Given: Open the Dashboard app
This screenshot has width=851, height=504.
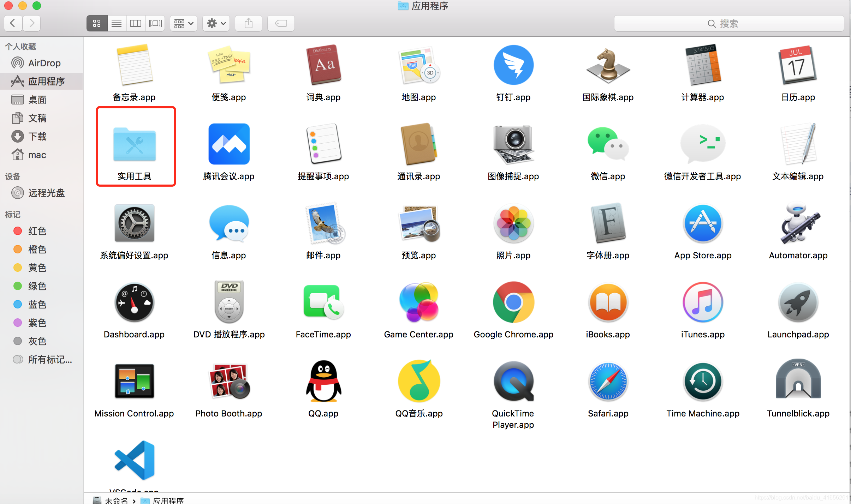Looking at the screenshot, I should [135, 302].
